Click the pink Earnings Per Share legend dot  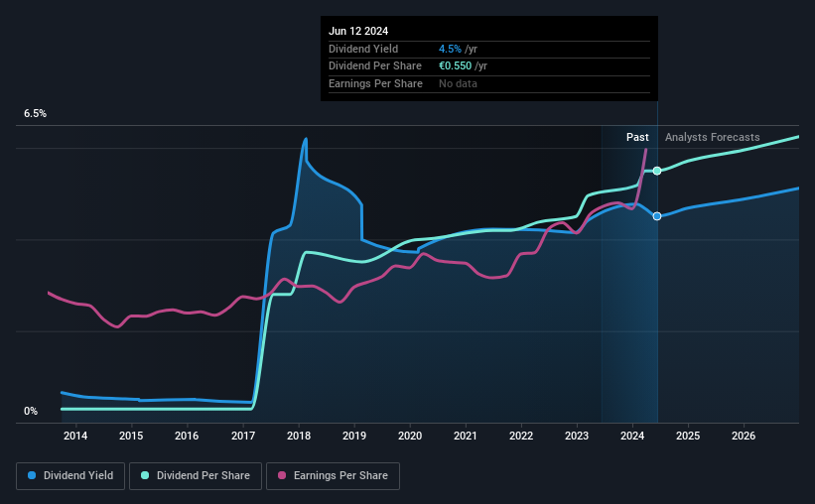click(282, 475)
